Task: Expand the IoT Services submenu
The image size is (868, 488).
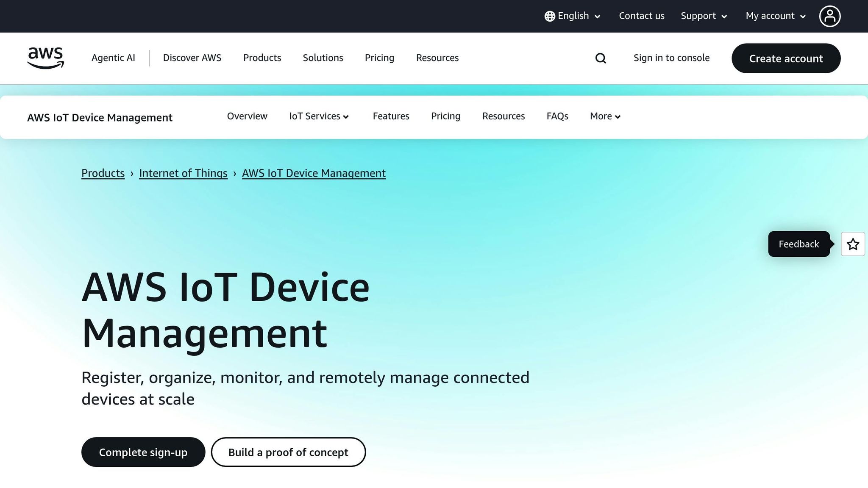Action: click(319, 116)
